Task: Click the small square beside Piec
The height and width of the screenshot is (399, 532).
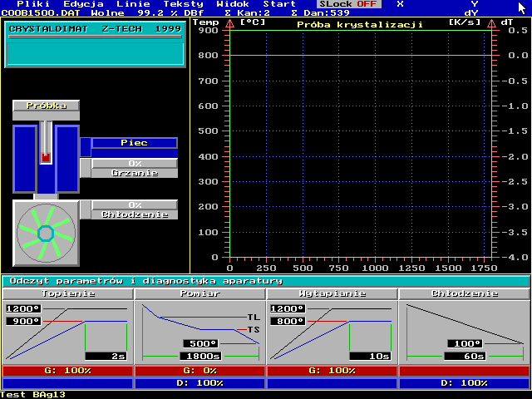Action: [86, 147]
